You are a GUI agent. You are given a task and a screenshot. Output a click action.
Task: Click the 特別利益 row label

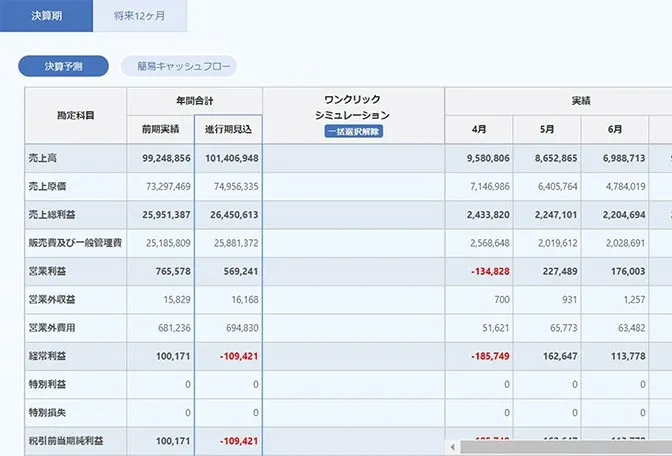tap(47, 384)
